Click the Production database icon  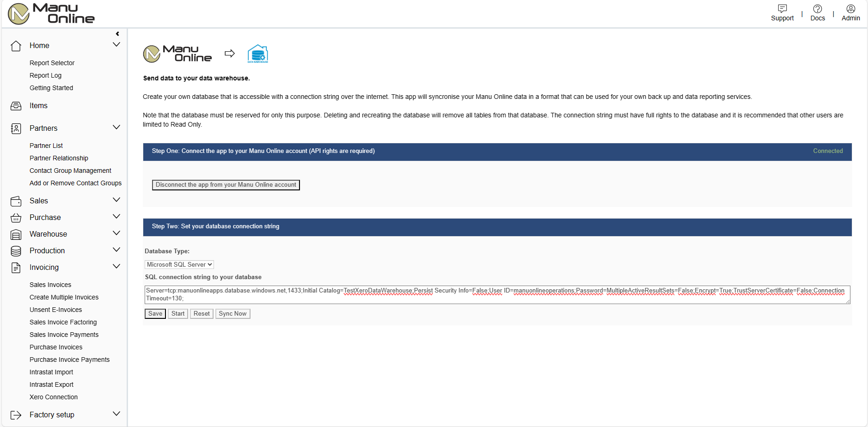click(16, 251)
